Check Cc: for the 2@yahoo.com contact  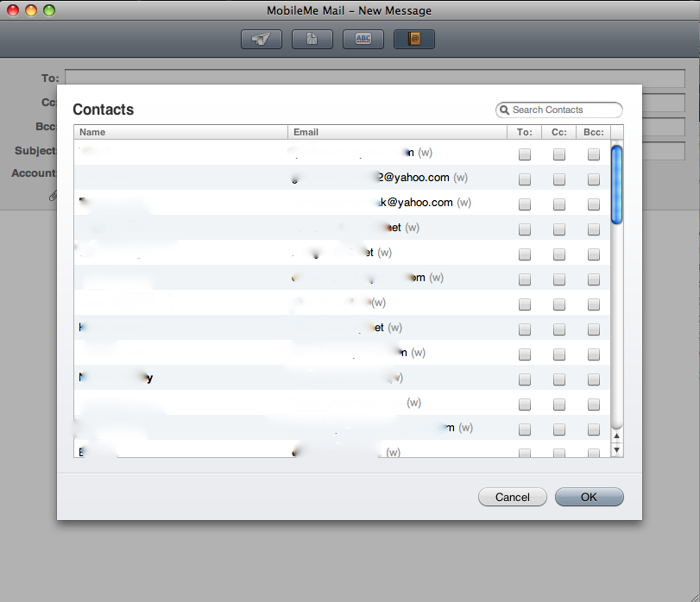[x=559, y=179]
